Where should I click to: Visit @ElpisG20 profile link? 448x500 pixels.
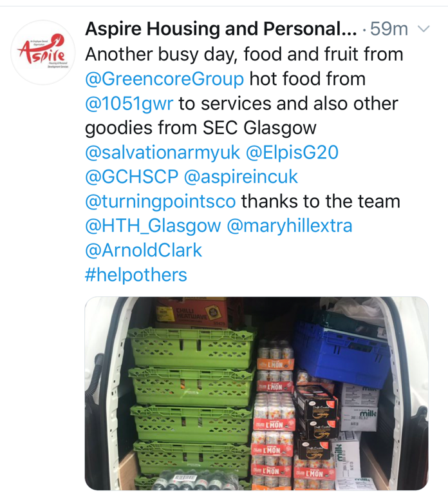pos(292,152)
